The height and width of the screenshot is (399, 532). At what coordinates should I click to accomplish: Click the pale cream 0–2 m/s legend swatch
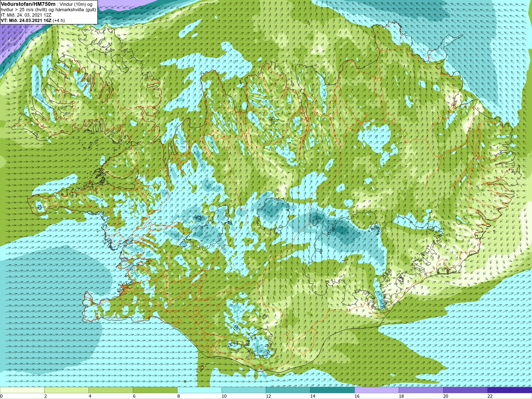click(22, 390)
